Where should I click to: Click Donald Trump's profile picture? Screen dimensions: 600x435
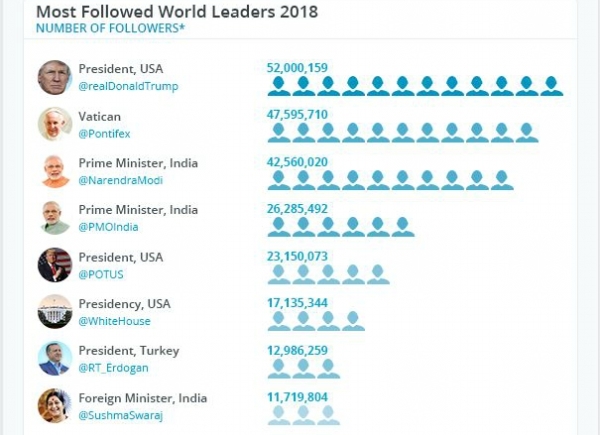click(x=55, y=77)
